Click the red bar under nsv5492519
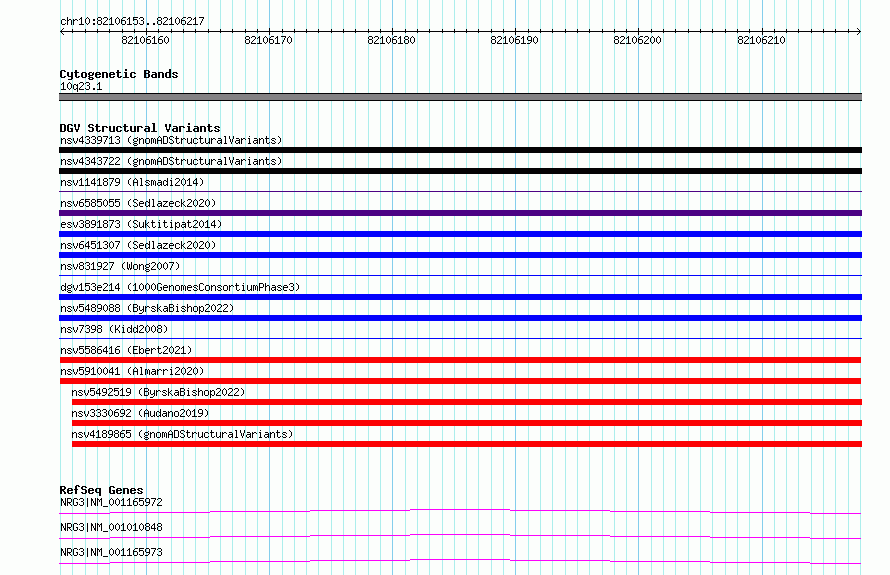This screenshot has width=890, height=575. coord(467,402)
